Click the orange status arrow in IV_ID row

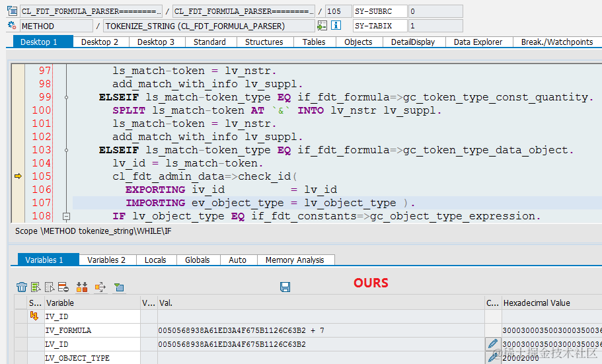click(34, 316)
